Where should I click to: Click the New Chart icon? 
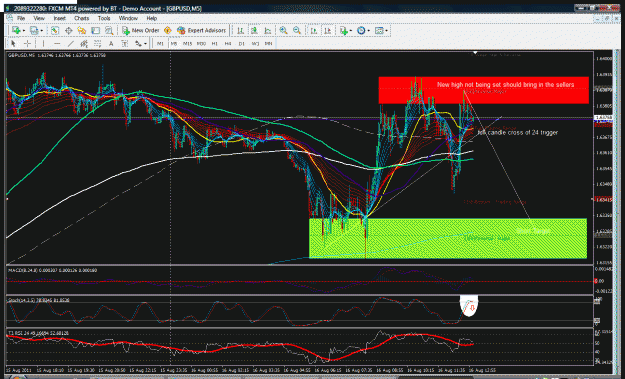[x=16, y=30]
